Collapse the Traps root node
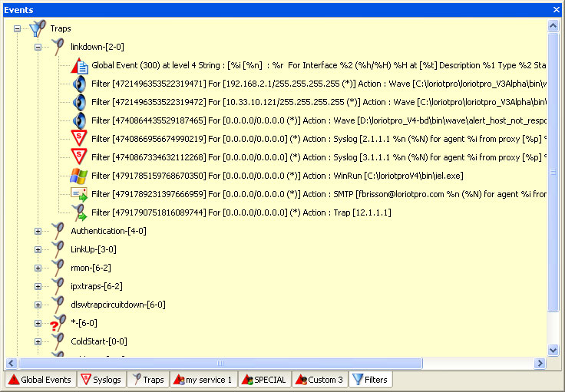The height and width of the screenshot is (392, 565). [x=17, y=28]
